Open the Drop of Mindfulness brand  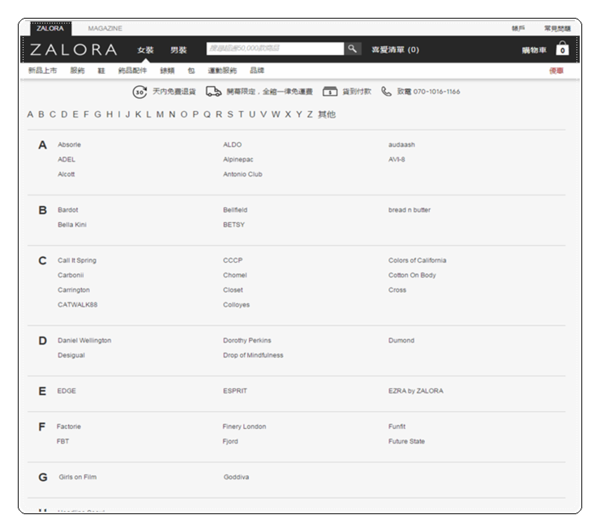tap(253, 355)
